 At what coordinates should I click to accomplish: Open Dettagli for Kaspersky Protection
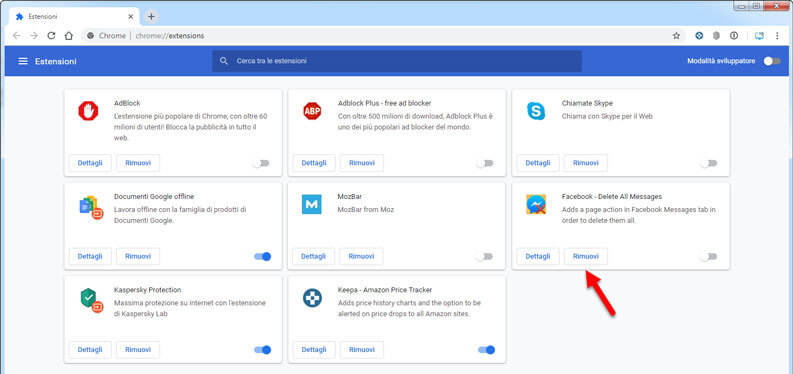pos(90,349)
